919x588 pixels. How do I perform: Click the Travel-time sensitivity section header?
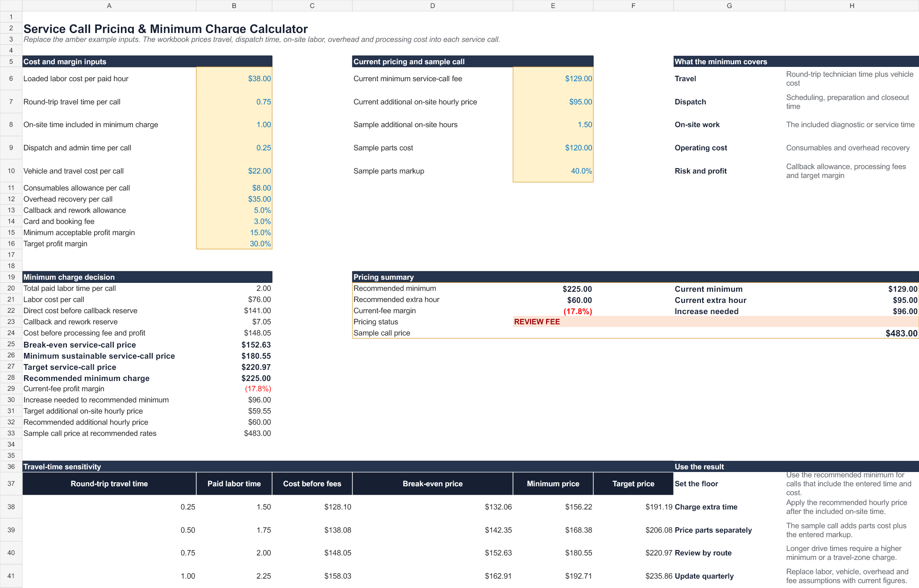coord(348,467)
